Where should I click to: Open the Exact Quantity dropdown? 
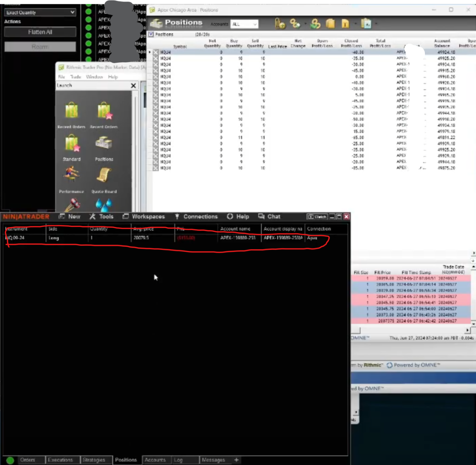pyautogui.click(x=40, y=12)
